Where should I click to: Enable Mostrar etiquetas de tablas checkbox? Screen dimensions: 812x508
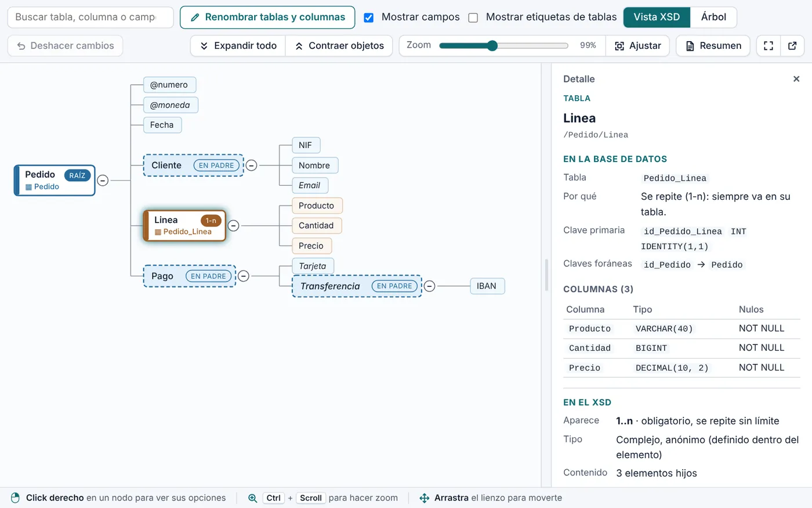pos(473,17)
